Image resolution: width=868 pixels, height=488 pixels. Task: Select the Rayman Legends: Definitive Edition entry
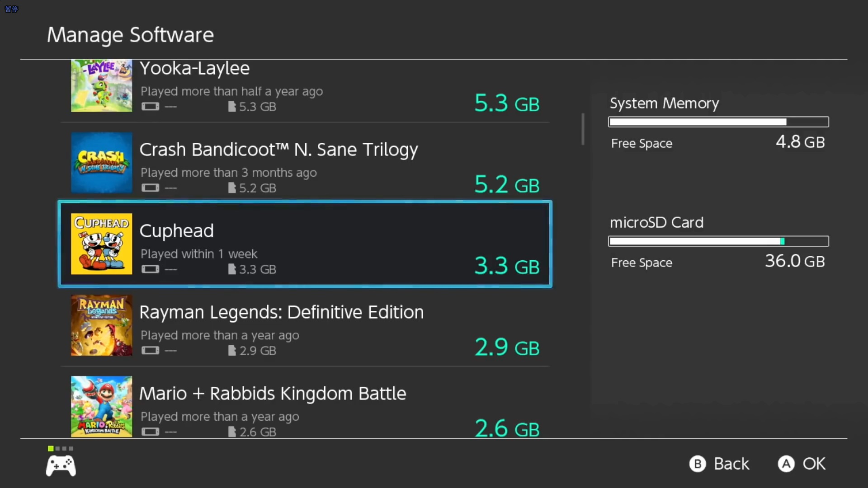point(305,325)
